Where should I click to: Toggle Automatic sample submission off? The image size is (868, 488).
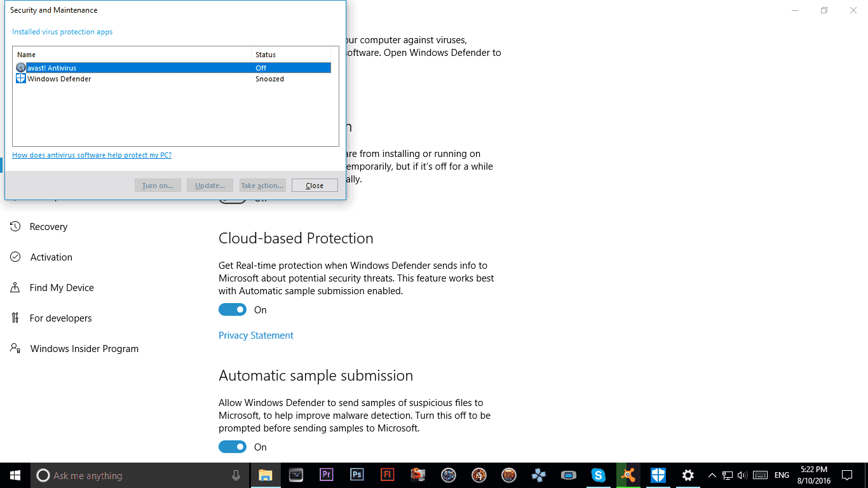tap(233, 447)
